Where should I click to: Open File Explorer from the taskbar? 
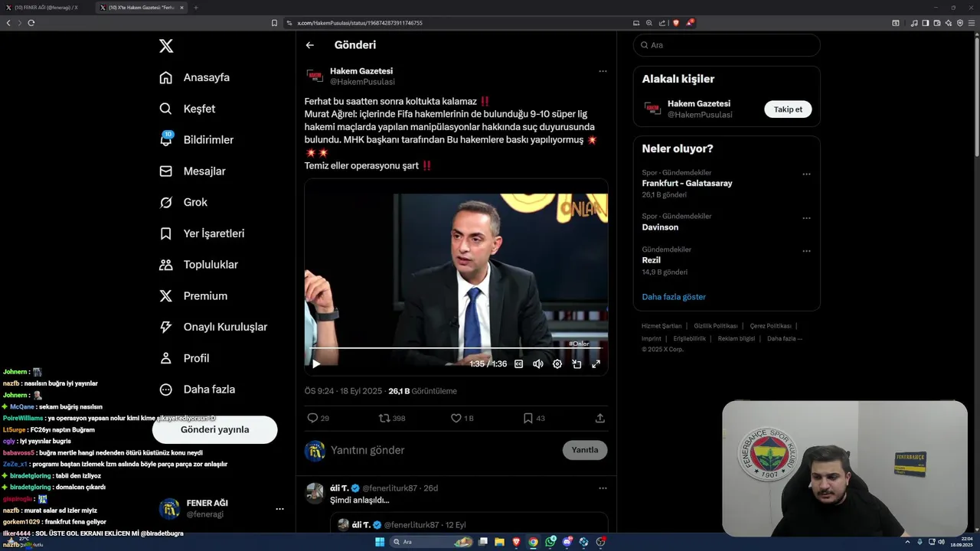(x=500, y=542)
